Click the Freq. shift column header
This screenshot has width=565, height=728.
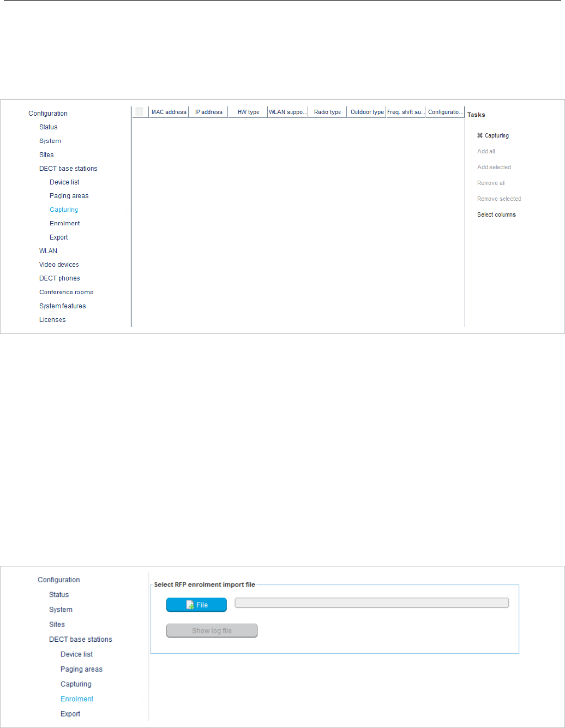[x=406, y=112]
